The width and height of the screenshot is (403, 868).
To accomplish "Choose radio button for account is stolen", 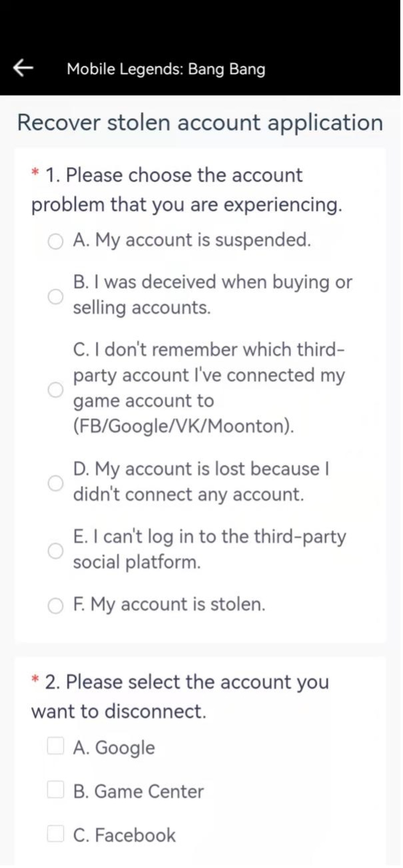I will pyautogui.click(x=55, y=605).
